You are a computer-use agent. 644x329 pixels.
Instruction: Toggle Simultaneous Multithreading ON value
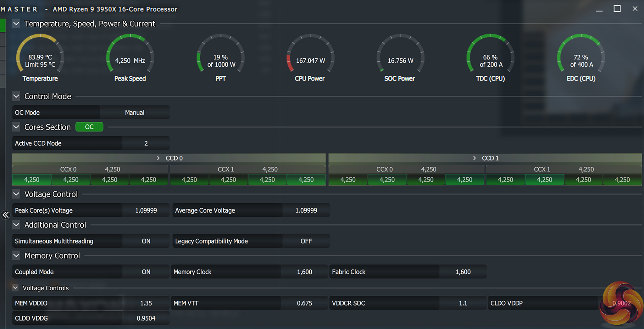click(x=146, y=241)
